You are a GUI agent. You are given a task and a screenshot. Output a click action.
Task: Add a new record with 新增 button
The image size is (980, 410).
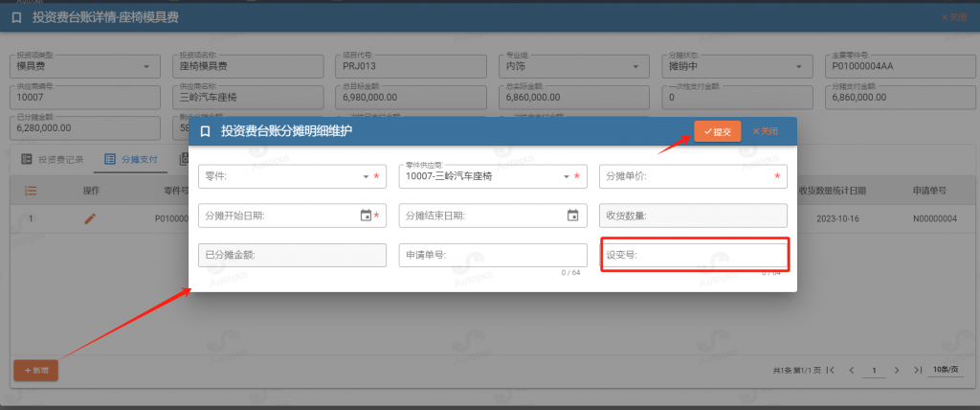click(36, 371)
